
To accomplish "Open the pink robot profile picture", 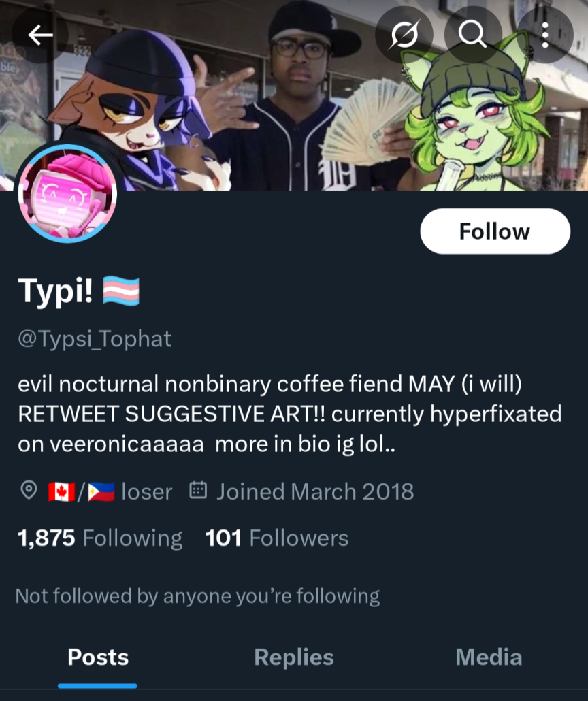I will [67, 193].
